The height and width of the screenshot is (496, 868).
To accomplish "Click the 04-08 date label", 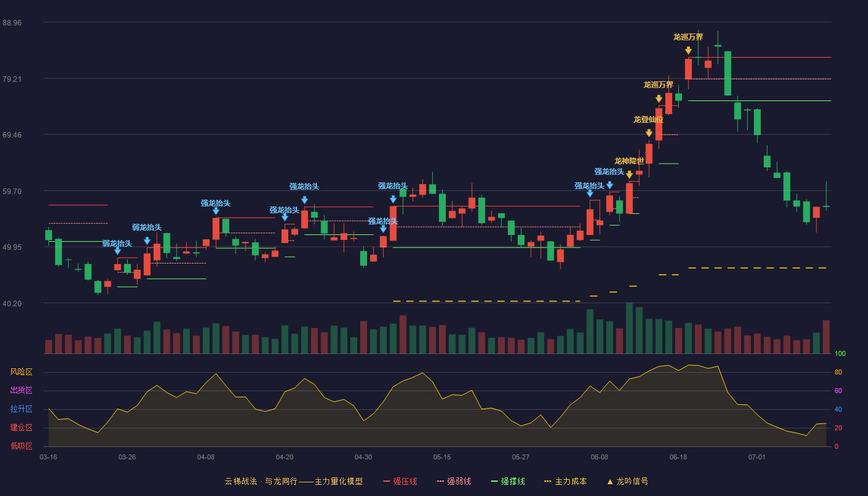I will pyautogui.click(x=206, y=457).
